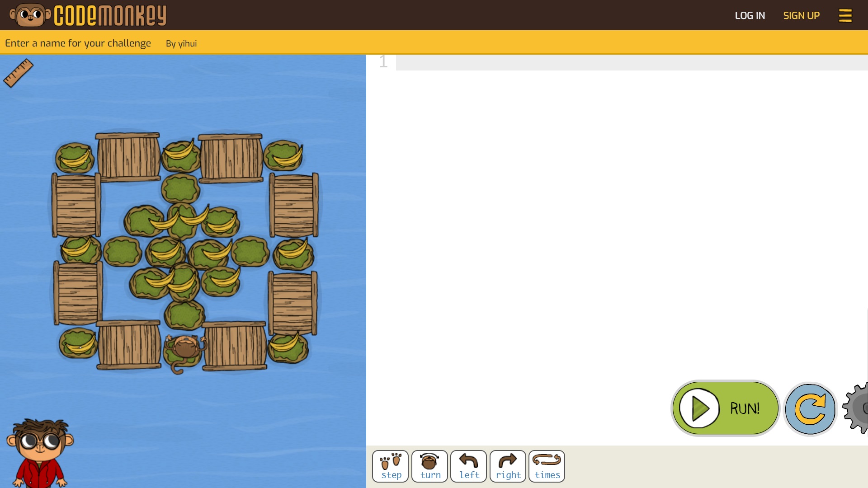Click the author name yihui
Viewport: 868px width, 488px height.
187,43
